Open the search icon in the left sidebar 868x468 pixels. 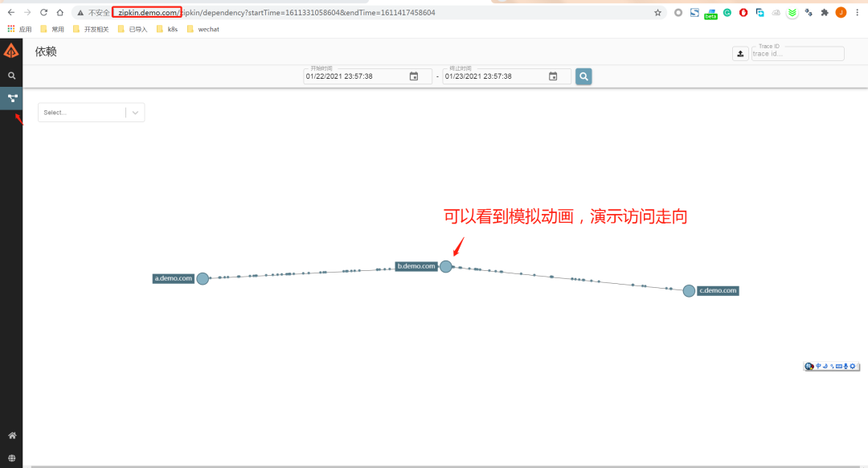click(x=11, y=74)
